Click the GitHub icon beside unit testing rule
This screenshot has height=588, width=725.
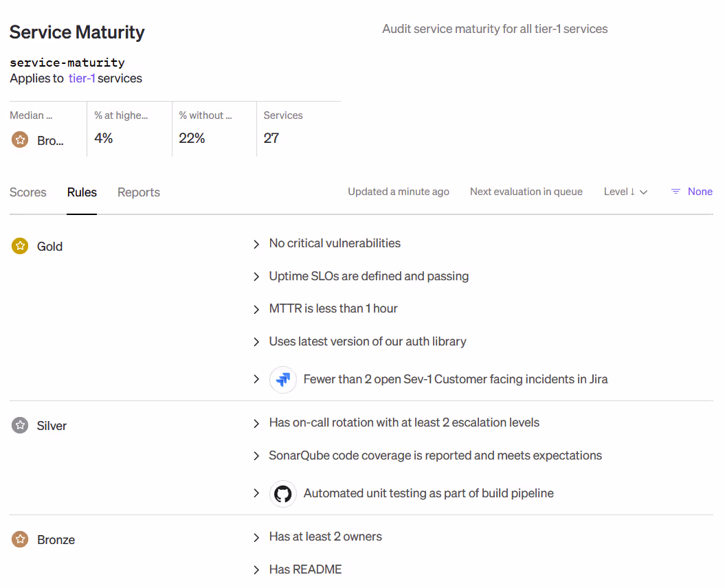[x=282, y=493]
